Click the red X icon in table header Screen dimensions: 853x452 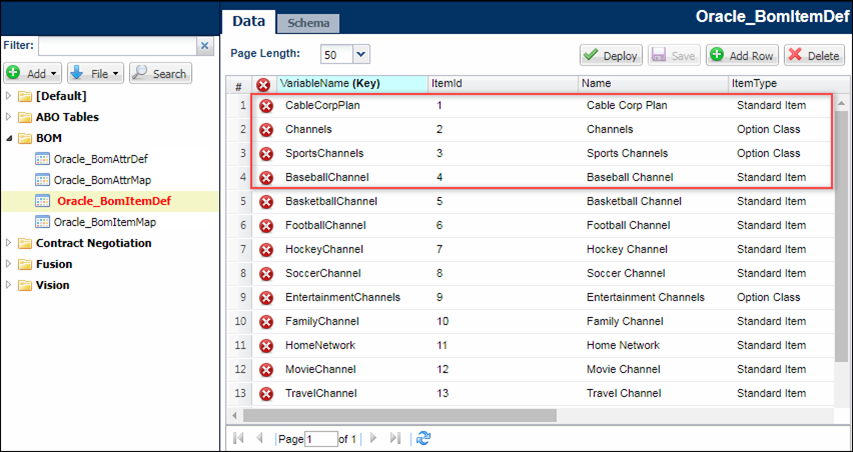tap(263, 84)
